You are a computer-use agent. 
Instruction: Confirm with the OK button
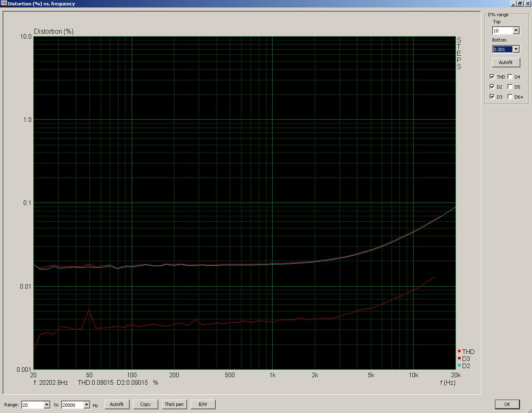pyautogui.click(x=507, y=404)
